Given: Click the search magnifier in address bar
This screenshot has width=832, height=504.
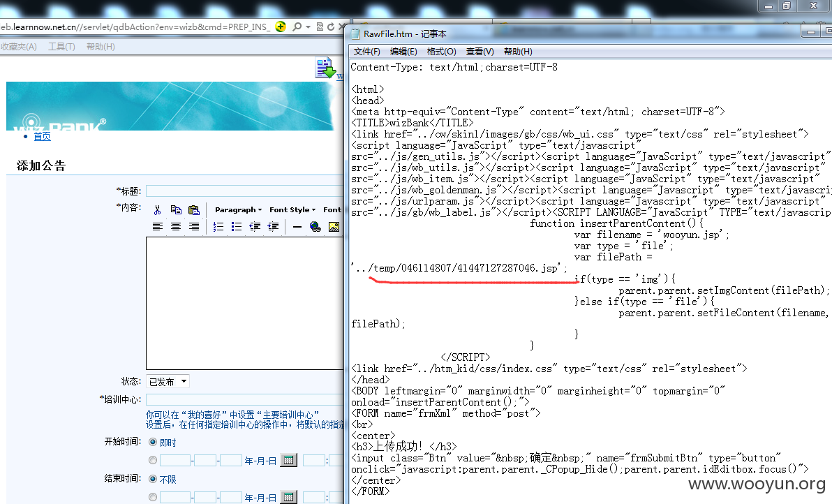Looking at the screenshot, I should (297, 27).
